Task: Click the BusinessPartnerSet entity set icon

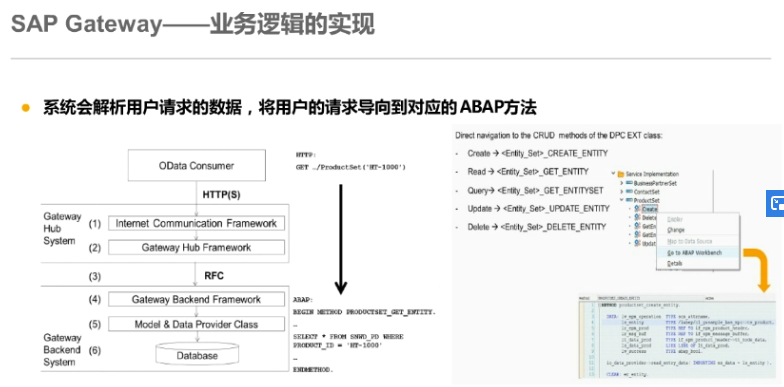Action: tap(629, 183)
